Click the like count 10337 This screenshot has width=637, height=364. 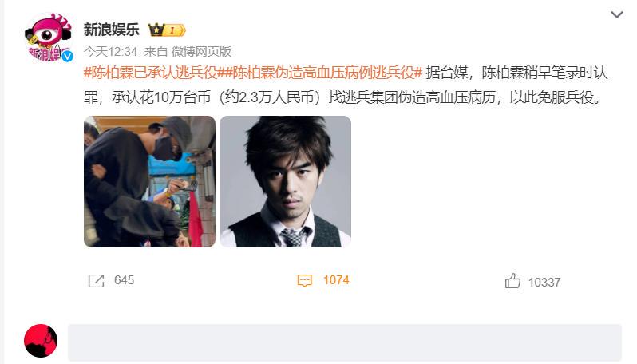(x=544, y=282)
